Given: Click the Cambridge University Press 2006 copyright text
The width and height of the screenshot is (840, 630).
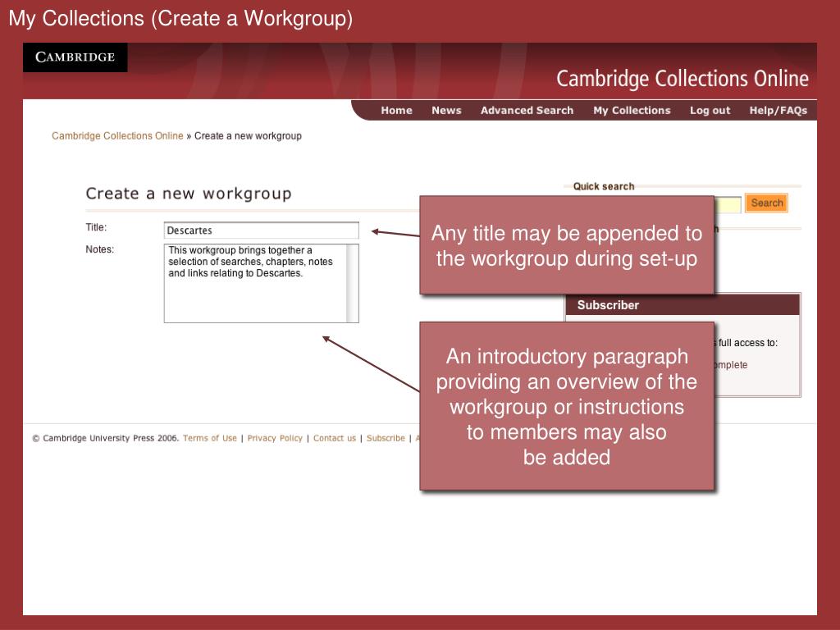Looking at the screenshot, I should [x=105, y=438].
